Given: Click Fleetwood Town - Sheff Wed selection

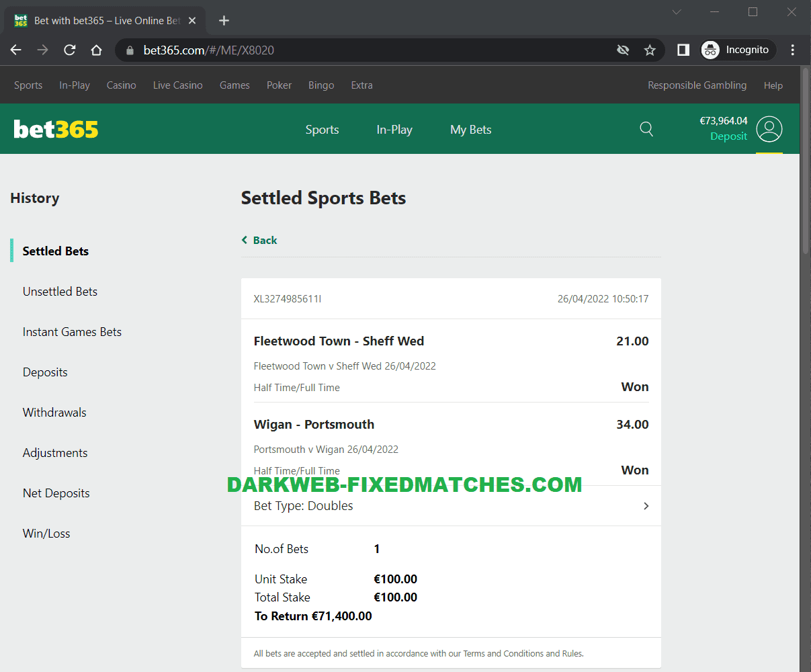Looking at the screenshot, I should pos(339,341).
